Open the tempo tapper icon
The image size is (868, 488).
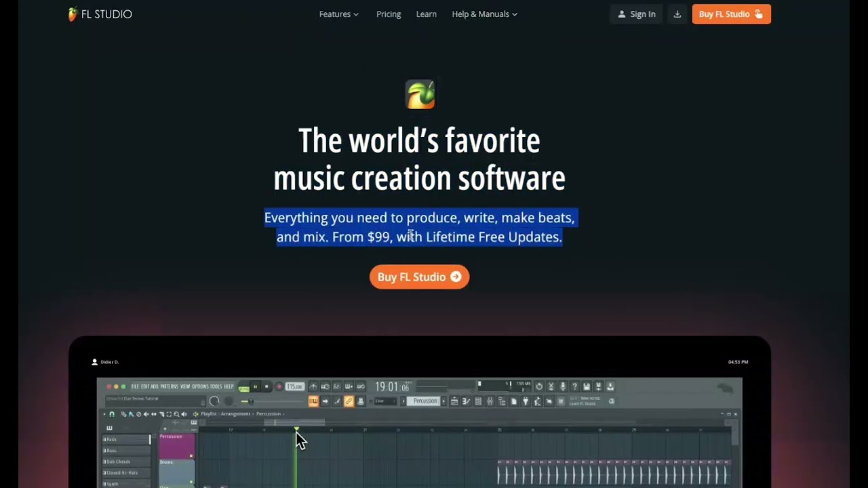pos(537,401)
